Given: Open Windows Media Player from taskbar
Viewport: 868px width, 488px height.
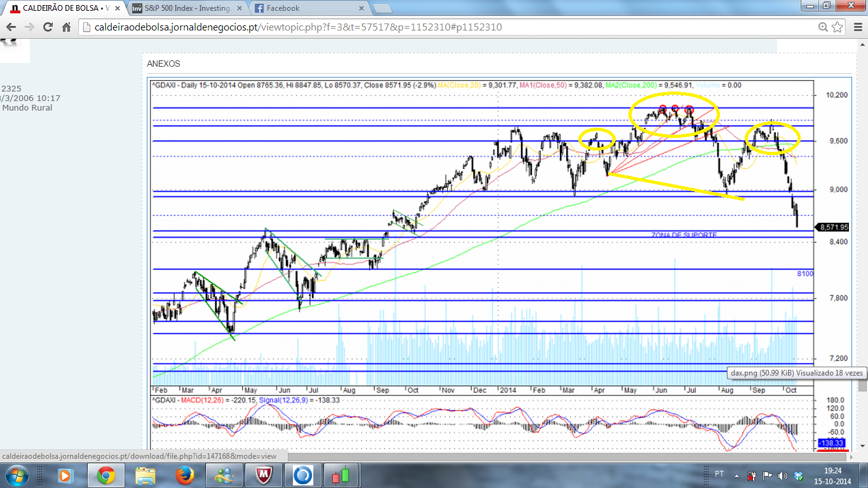Looking at the screenshot, I should tap(66, 475).
